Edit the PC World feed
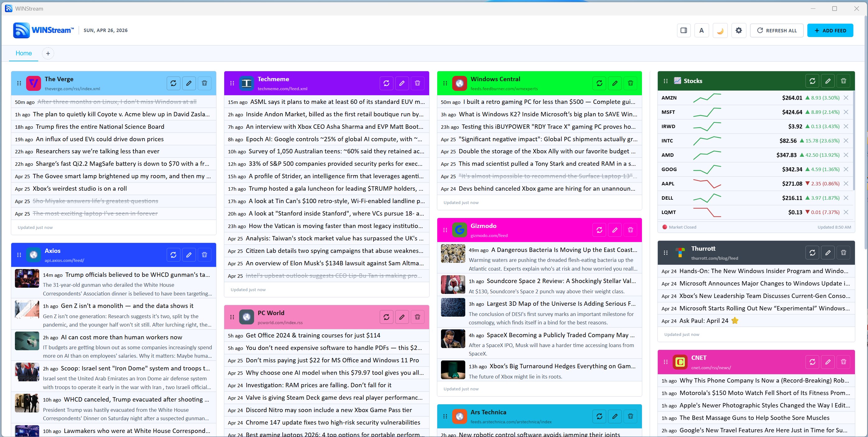Screen dimensions: 868x437 [x=402, y=317]
